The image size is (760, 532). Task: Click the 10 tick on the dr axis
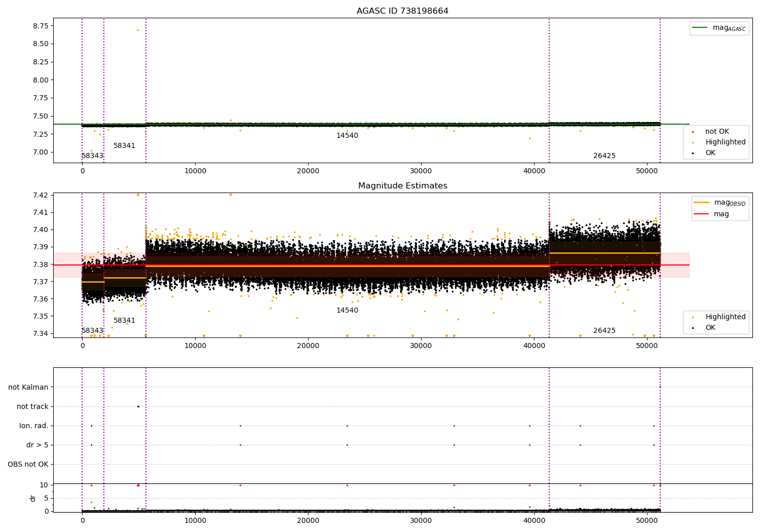click(44, 485)
